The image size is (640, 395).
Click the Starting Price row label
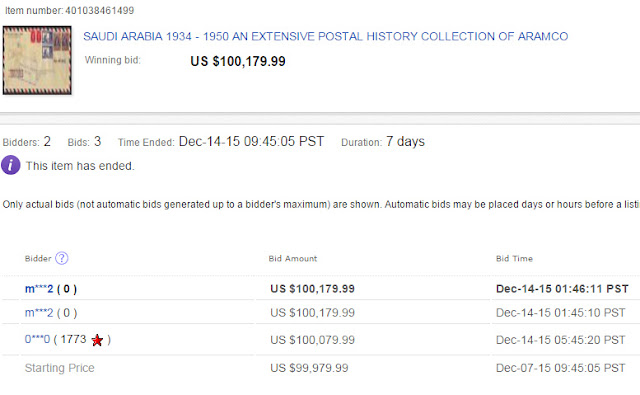[x=60, y=368]
